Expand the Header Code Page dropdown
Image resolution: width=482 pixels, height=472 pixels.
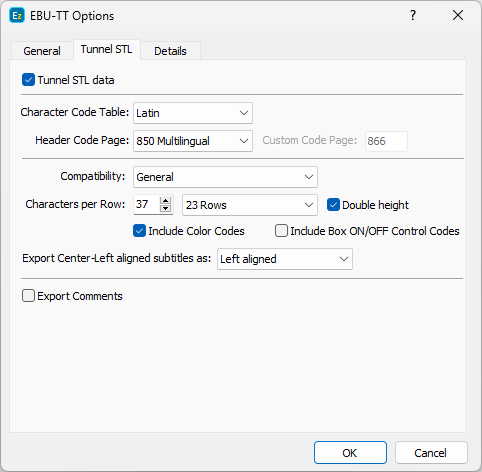[193, 141]
